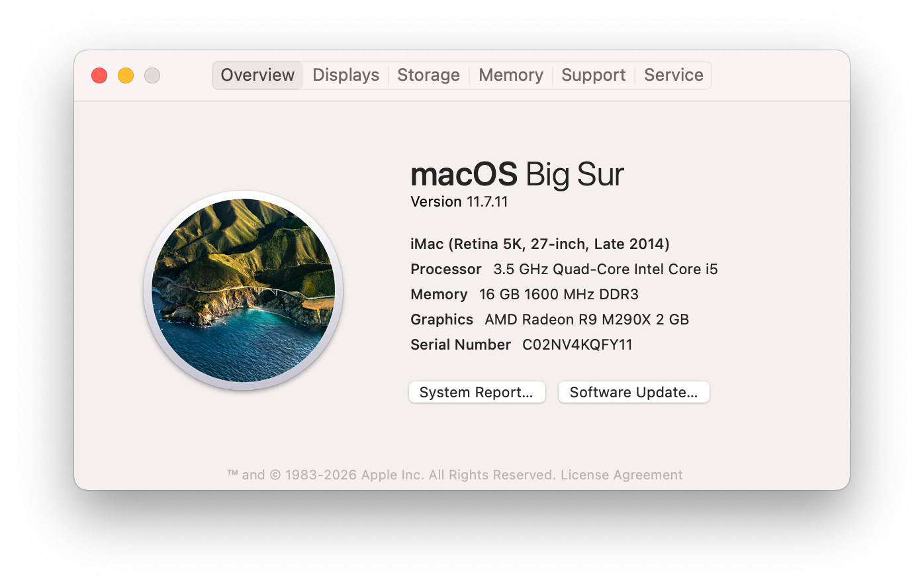Show the Support tab
The image size is (924, 588).
pyautogui.click(x=593, y=75)
